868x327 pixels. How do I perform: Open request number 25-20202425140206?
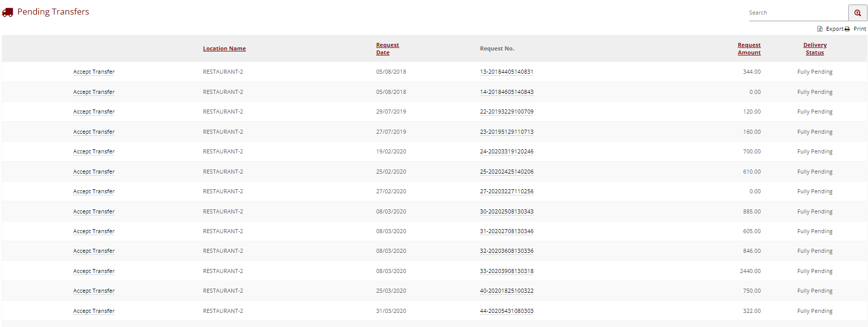click(507, 172)
